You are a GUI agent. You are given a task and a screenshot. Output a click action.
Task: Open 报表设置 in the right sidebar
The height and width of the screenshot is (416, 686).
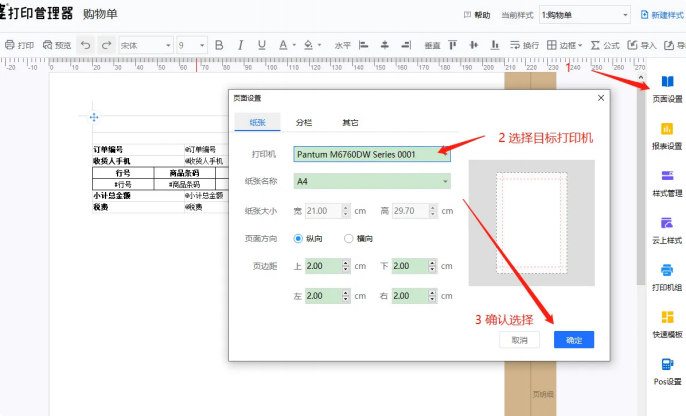coord(667,135)
